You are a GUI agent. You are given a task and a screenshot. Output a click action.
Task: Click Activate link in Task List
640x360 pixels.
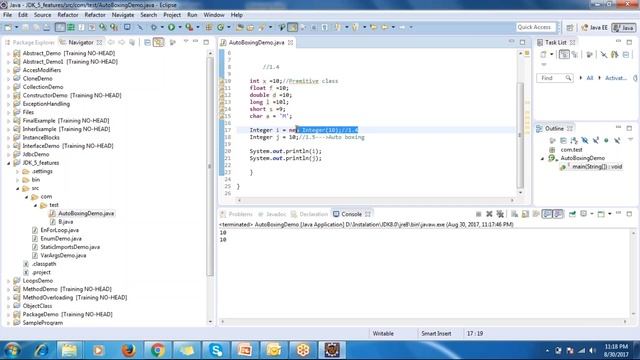click(616, 78)
